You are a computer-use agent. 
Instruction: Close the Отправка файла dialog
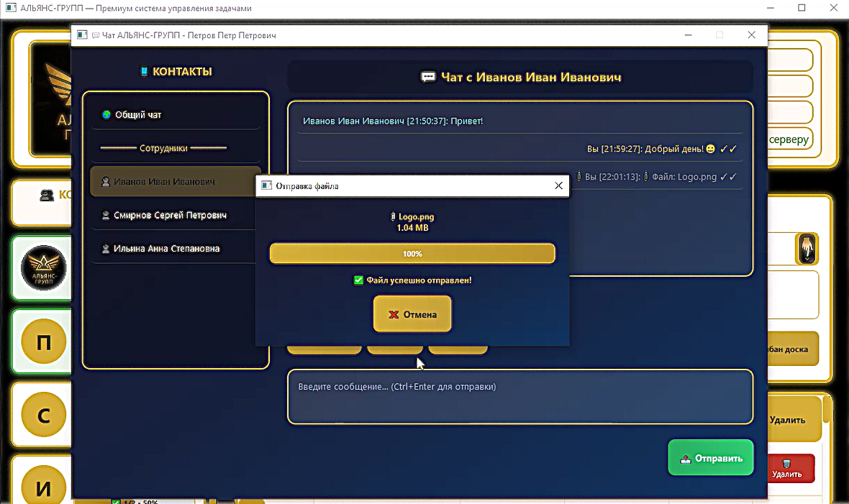click(x=559, y=185)
